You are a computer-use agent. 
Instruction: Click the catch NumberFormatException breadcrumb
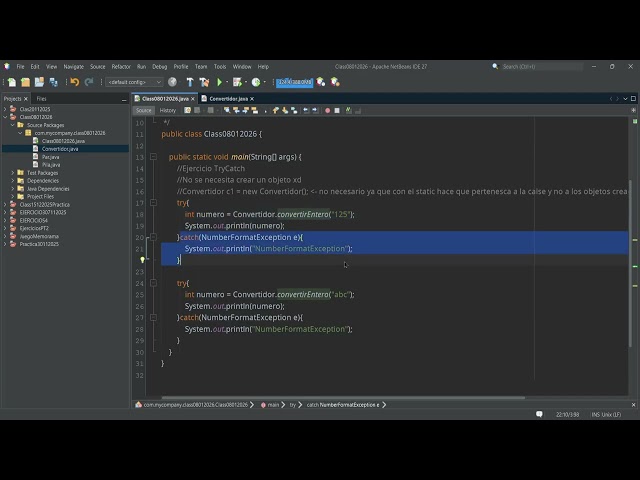click(343, 405)
